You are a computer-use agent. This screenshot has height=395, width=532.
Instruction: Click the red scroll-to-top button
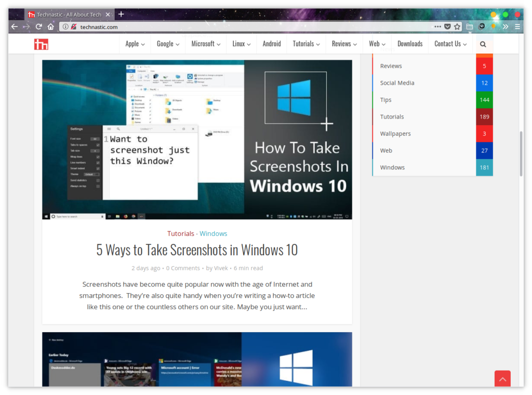(x=502, y=379)
